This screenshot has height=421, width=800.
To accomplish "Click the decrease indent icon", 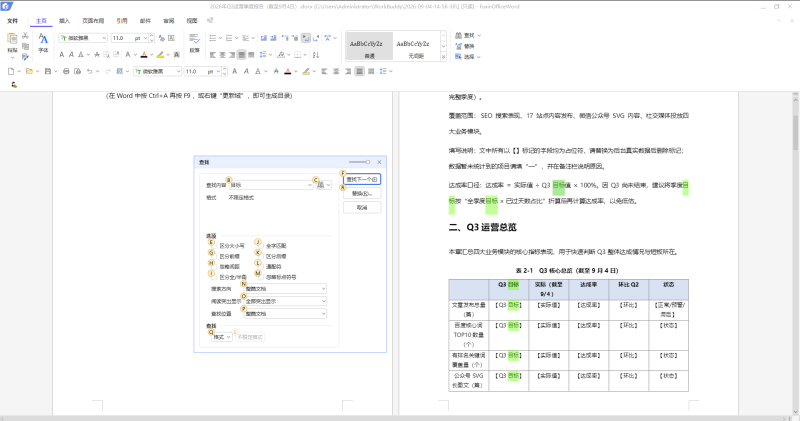I will [264, 38].
